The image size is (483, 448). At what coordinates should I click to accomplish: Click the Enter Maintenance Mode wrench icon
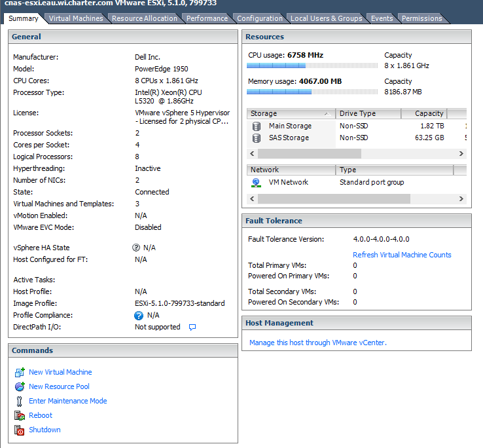click(x=20, y=401)
